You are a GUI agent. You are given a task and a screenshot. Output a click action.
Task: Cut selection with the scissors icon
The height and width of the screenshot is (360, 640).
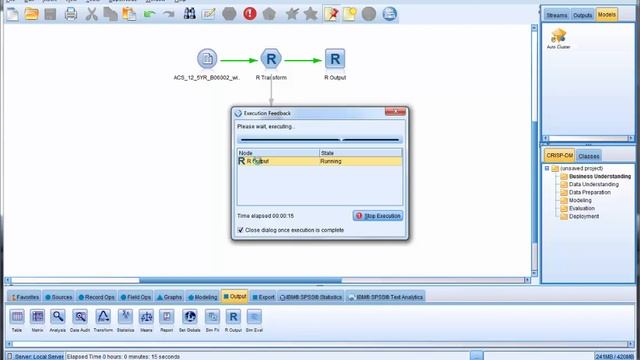pyautogui.click(x=91, y=14)
